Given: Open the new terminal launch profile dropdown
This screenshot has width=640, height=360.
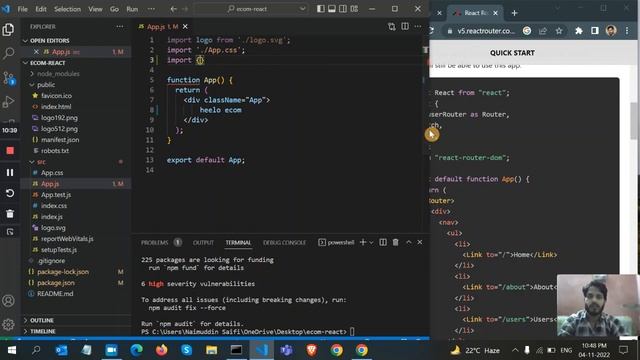Looking at the screenshot, I should [371, 242].
